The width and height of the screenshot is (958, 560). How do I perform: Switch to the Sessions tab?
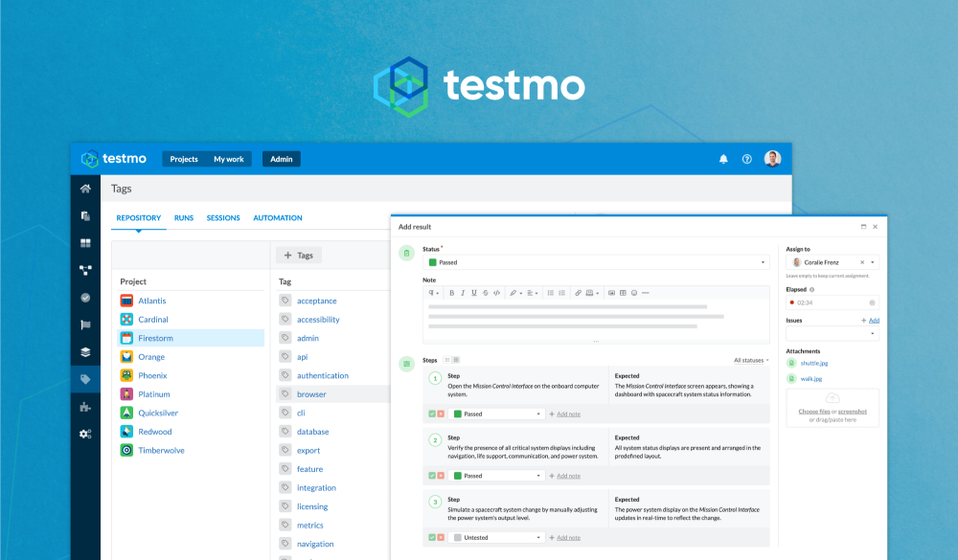(x=223, y=218)
